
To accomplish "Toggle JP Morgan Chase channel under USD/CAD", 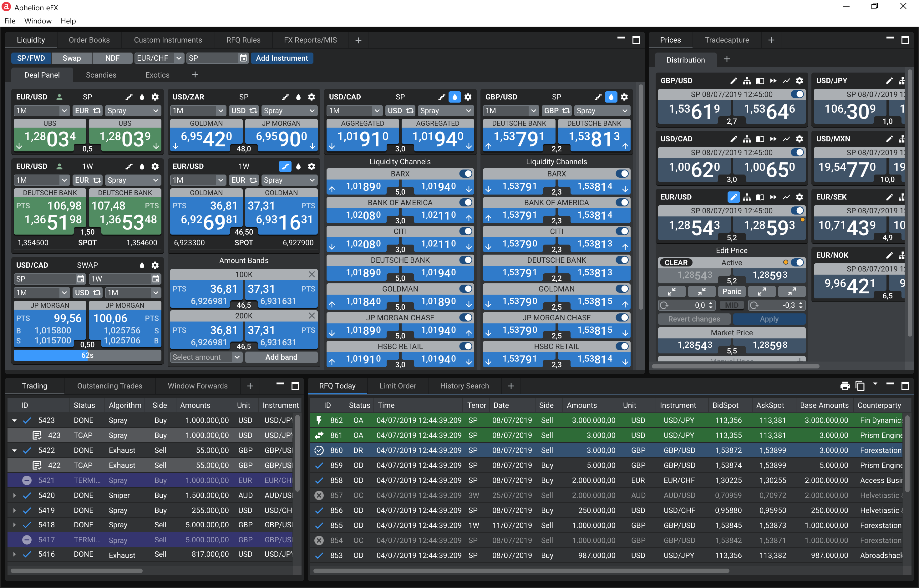I will [x=466, y=318].
